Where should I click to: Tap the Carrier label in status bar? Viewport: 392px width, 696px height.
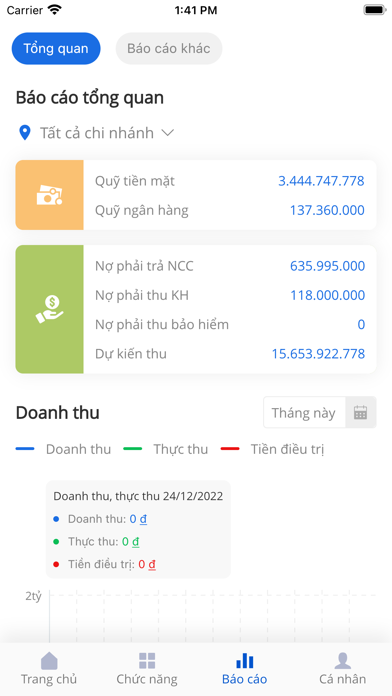pyautogui.click(x=24, y=10)
